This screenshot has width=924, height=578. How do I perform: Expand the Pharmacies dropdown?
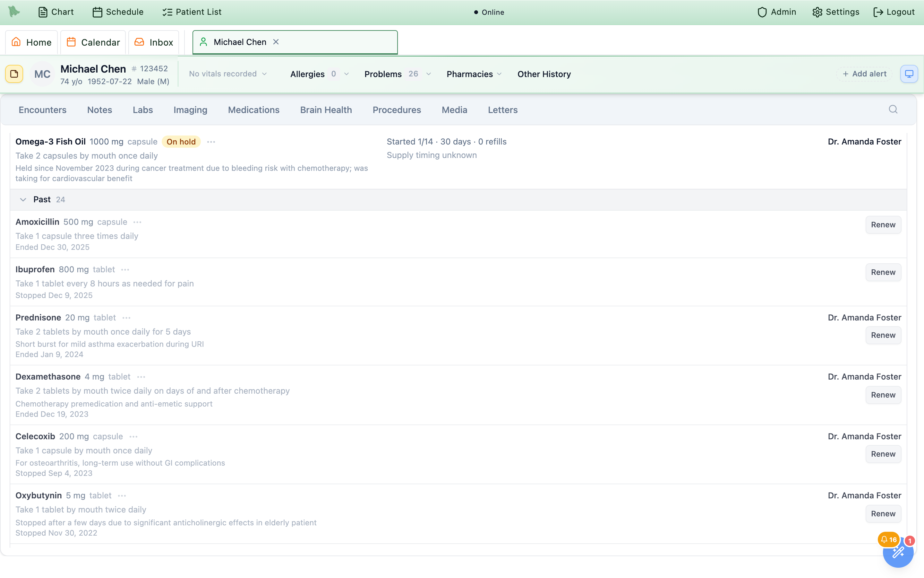474,74
